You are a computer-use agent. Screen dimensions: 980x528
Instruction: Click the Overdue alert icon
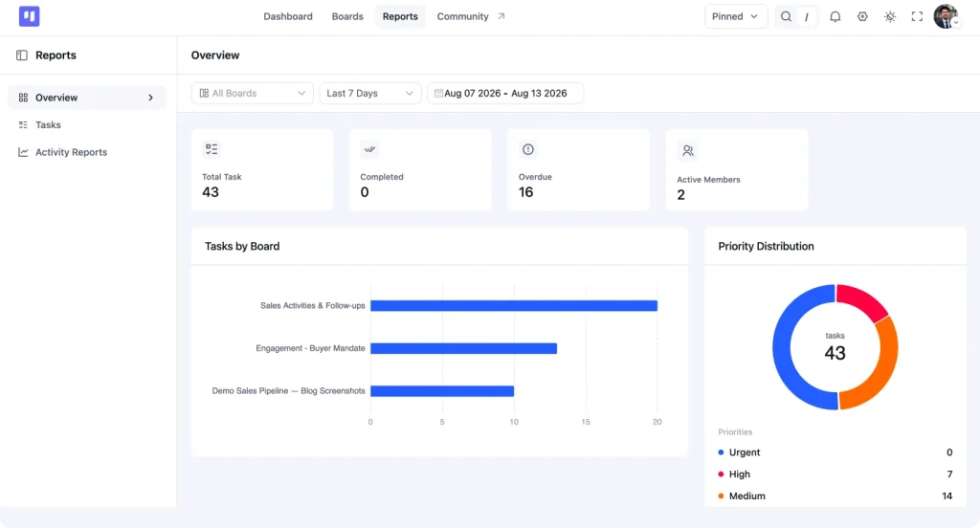[x=528, y=149]
